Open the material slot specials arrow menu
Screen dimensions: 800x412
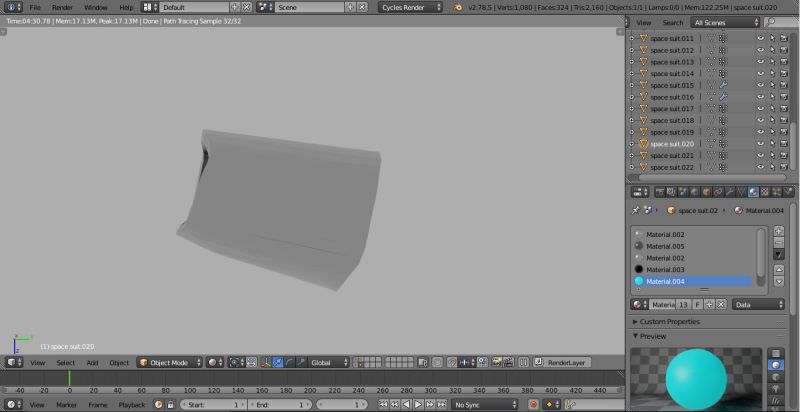(779, 254)
